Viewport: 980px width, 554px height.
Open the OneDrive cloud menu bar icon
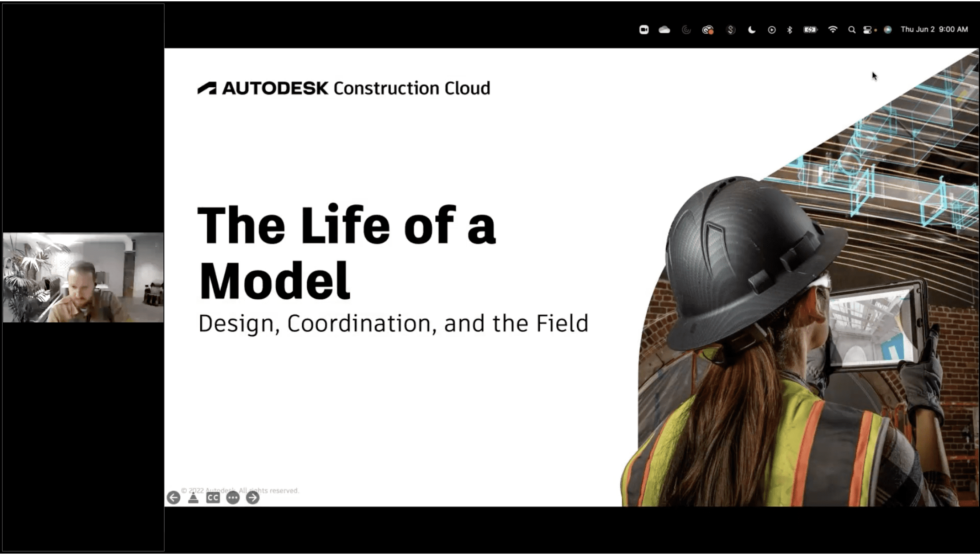click(x=664, y=30)
